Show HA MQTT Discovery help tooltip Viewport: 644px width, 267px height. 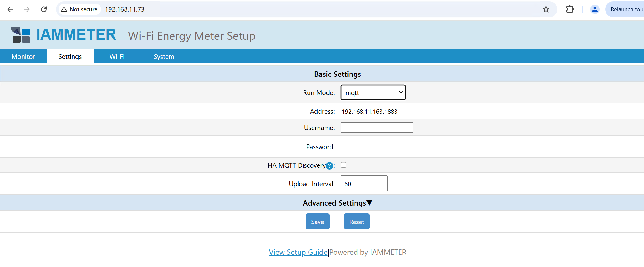coord(330,166)
